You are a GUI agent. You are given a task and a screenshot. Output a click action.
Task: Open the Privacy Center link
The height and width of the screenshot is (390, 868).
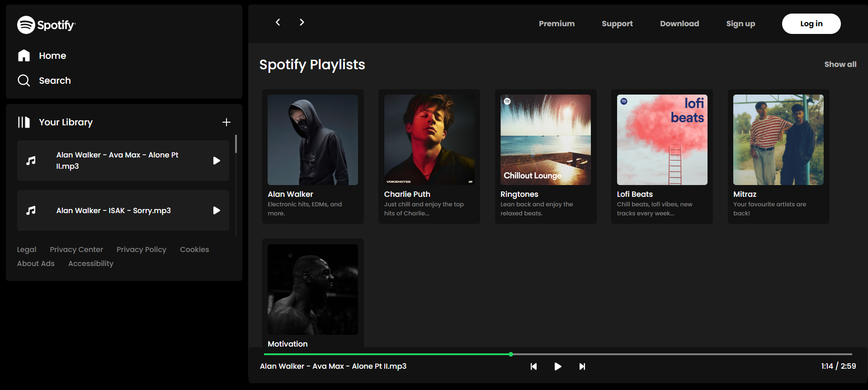pyautogui.click(x=76, y=250)
